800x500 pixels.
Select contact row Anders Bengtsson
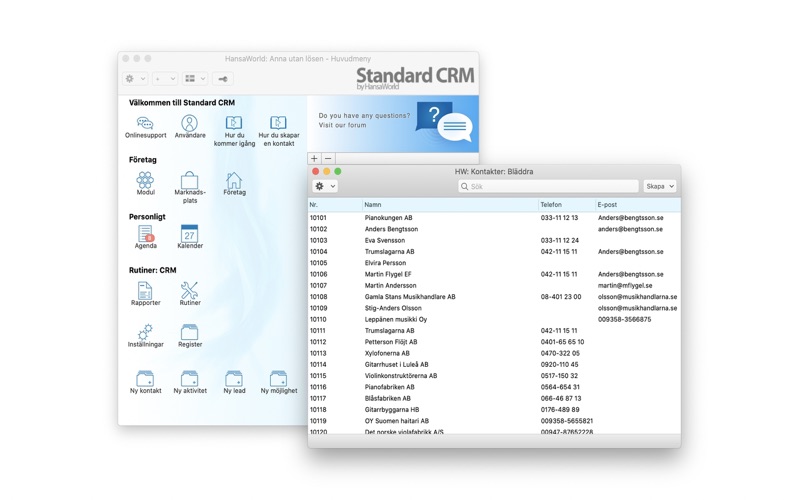pyautogui.click(x=494, y=229)
